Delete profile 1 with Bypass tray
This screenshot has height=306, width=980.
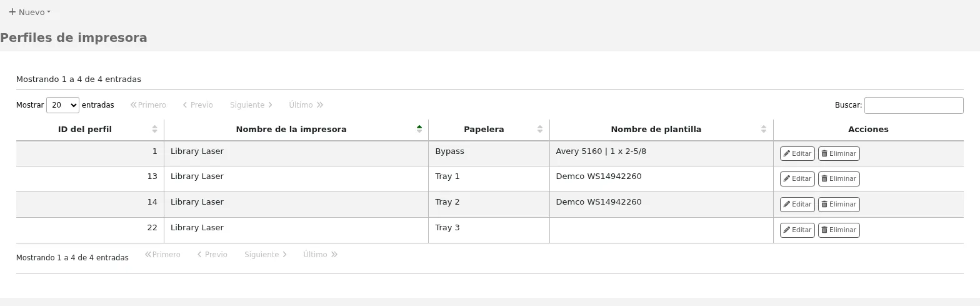(839, 153)
